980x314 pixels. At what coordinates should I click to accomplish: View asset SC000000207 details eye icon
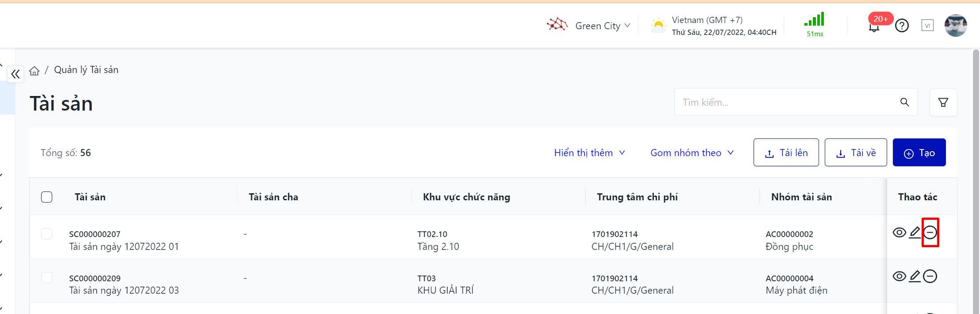(899, 232)
